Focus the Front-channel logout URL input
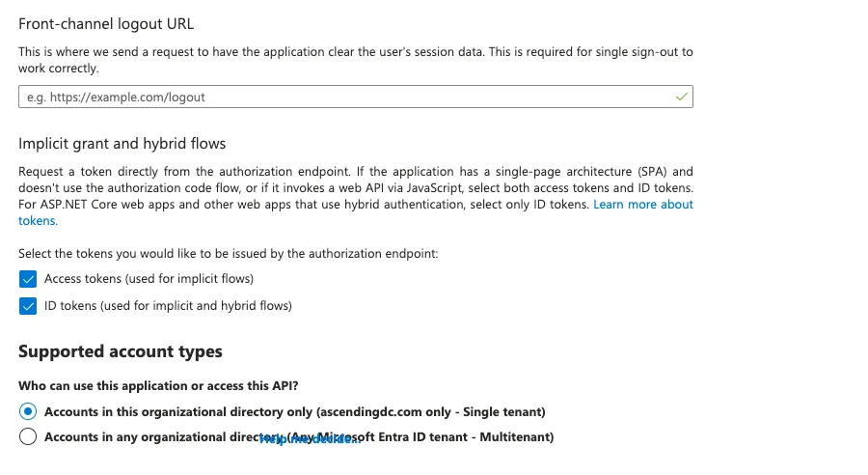This screenshot has width=868, height=475. pyautogui.click(x=347, y=97)
